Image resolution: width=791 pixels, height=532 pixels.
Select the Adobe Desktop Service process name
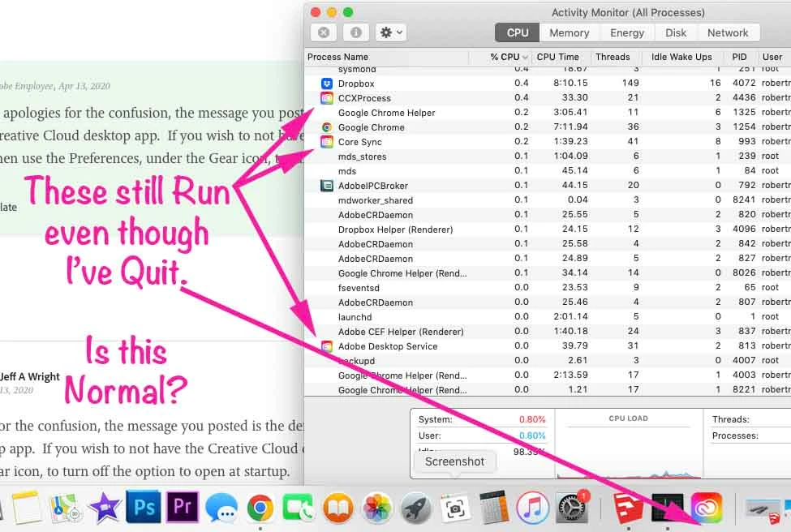point(388,347)
